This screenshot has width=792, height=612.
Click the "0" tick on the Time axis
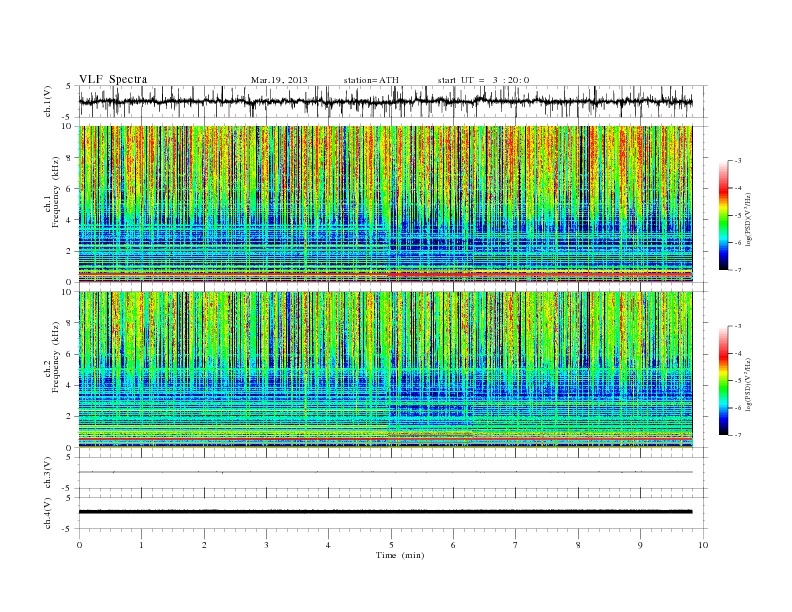click(79, 545)
